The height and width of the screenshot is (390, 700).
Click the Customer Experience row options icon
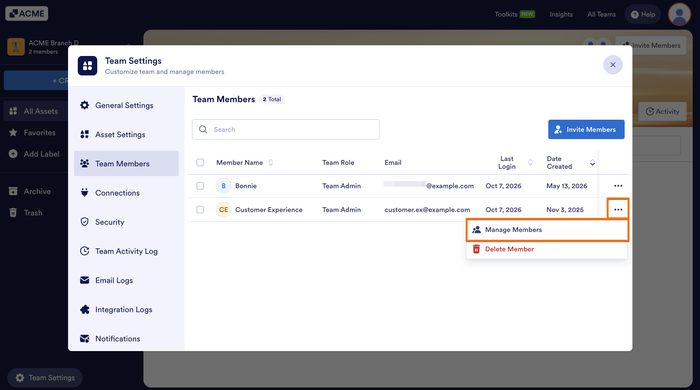tap(618, 209)
